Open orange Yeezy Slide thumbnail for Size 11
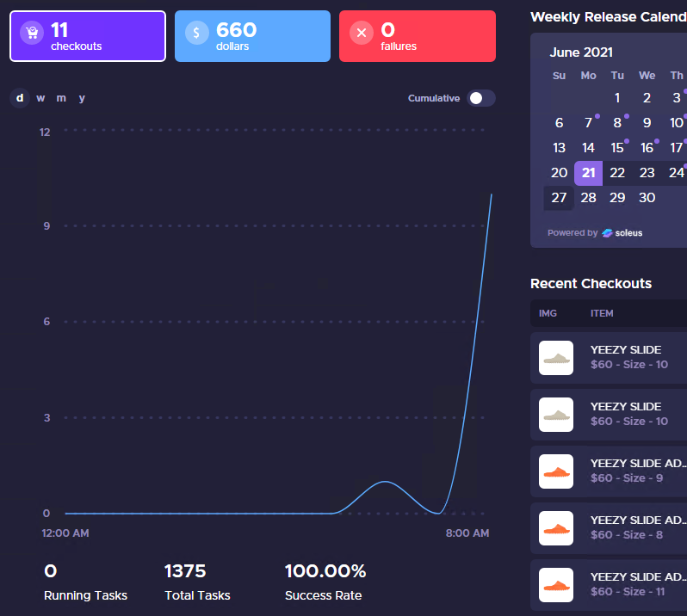 tap(556, 585)
